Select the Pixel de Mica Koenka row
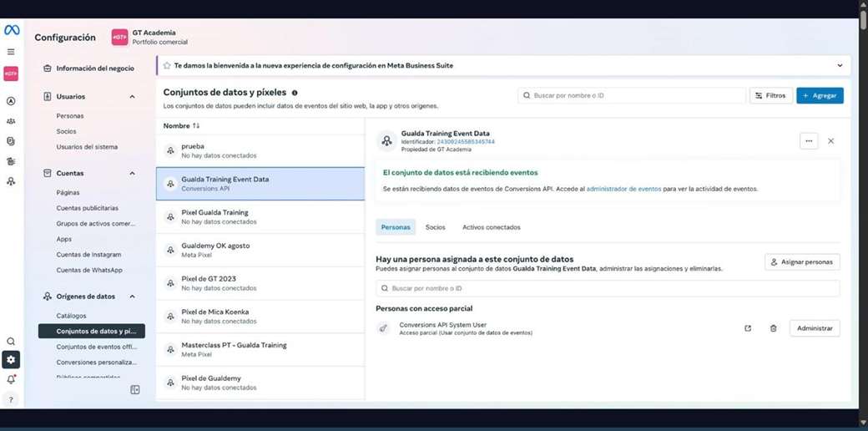 coord(260,317)
